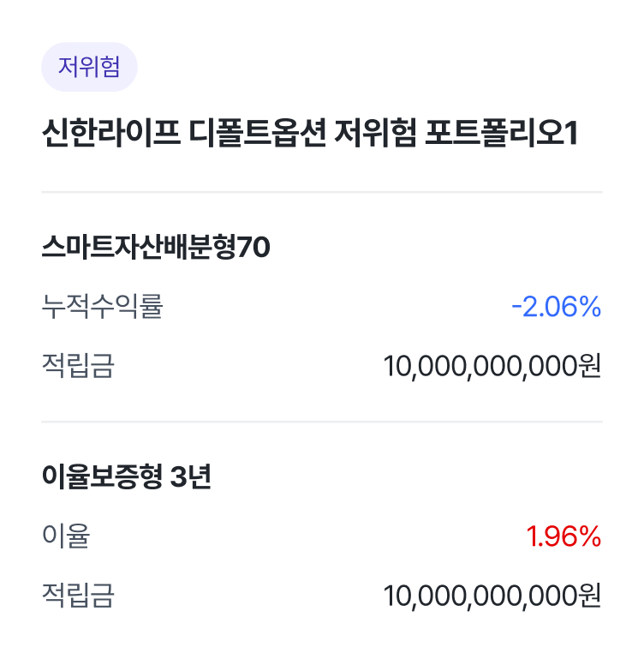Select the red 1.96% interest rate value
644x659 pixels.
(x=563, y=536)
